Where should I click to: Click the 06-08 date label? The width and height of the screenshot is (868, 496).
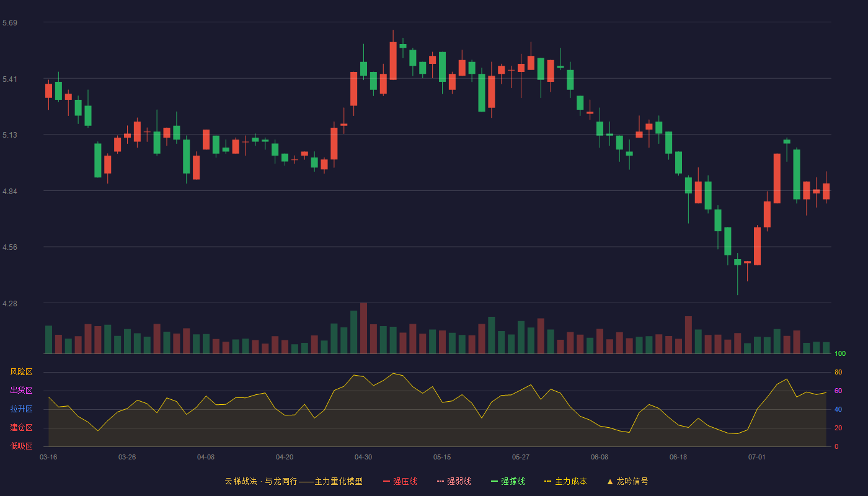pyautogui.click(x=600, y=457)
